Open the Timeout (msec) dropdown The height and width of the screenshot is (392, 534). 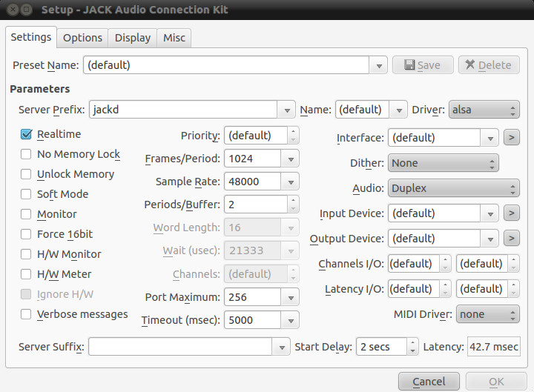[x=291, y=320]
